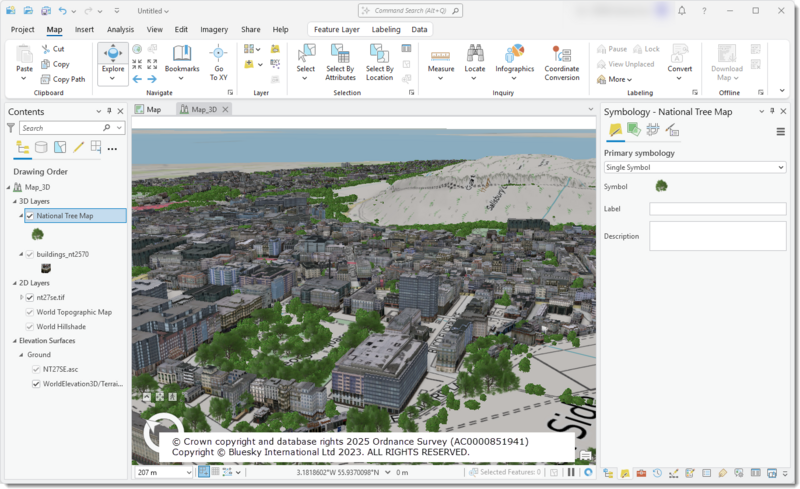The height and width of the screenshot is (489, 800).
Task: Open the Single Symbol symbology dropdown
Action: point(694,167)
